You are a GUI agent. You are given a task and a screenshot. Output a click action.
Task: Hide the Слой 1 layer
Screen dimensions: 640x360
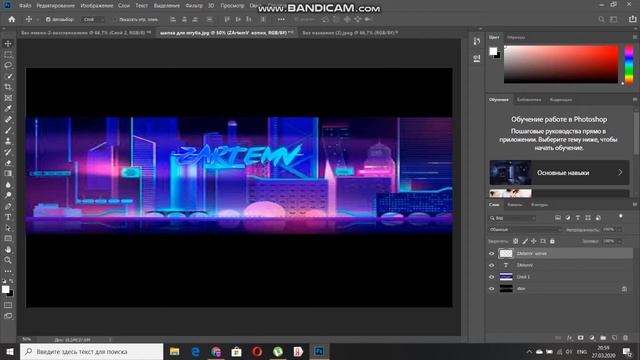click(x=491, y=277)
